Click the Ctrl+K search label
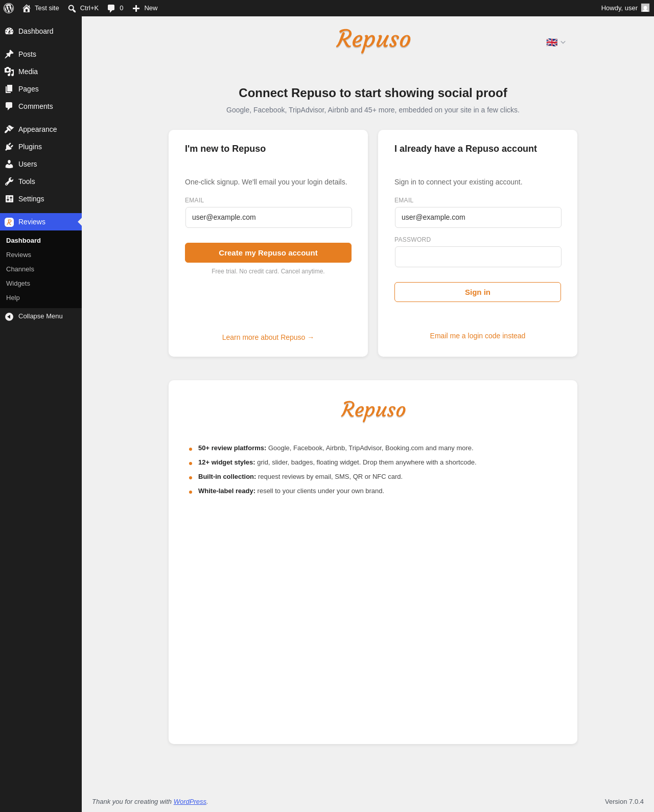 pos(89,8)
